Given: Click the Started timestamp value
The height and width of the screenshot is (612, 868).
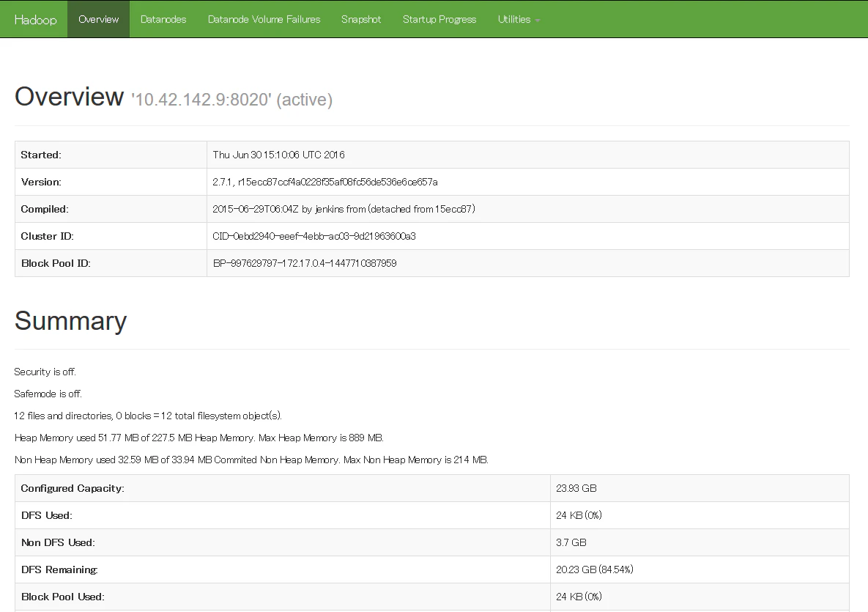Looking at the screenshot, I should (x=278, y=155).
